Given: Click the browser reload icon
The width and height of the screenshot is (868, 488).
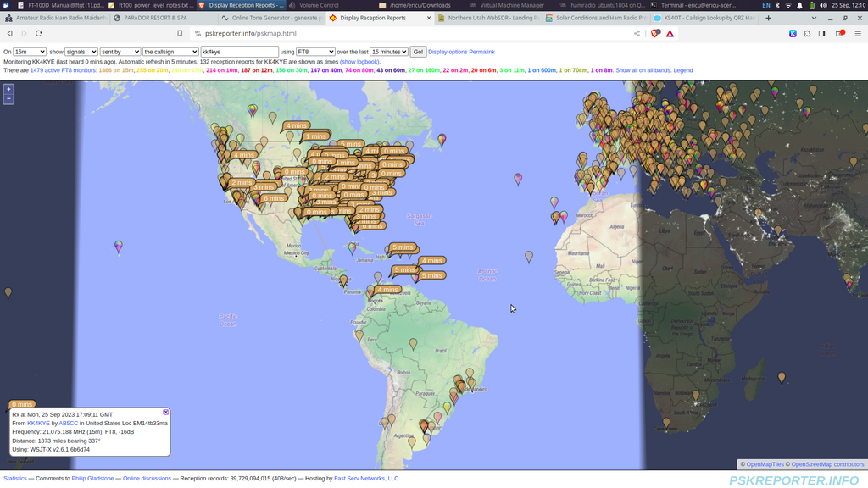Looking at the screenshot, I should point(39,34).
